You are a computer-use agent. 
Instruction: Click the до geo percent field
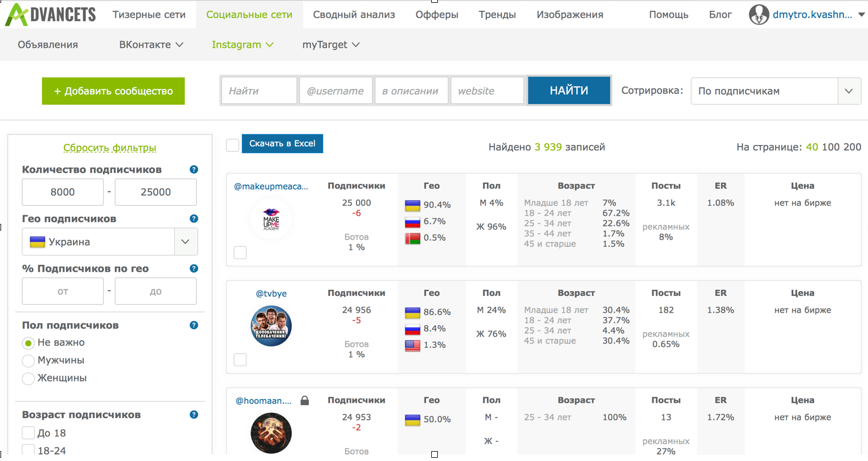155,291
